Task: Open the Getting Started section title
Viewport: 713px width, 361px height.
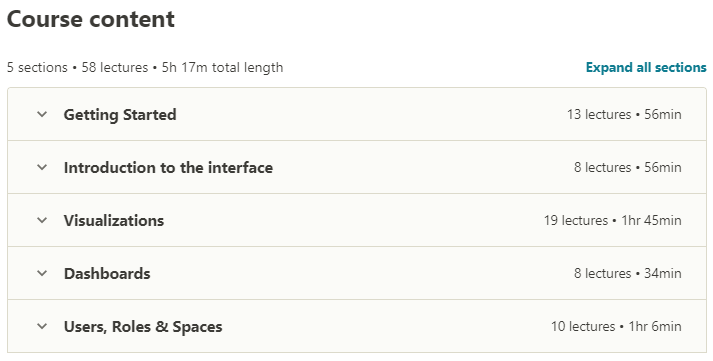Action: 120,115
